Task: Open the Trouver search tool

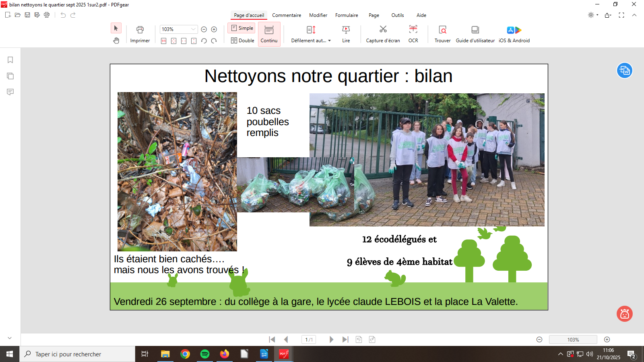Action: (442, 34)
